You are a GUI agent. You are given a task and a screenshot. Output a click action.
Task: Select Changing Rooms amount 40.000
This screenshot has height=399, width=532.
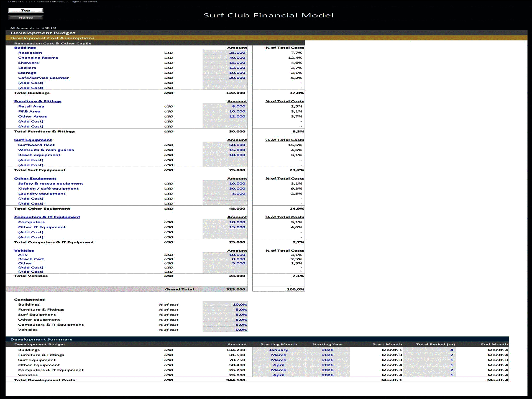(x=225, y=58)
